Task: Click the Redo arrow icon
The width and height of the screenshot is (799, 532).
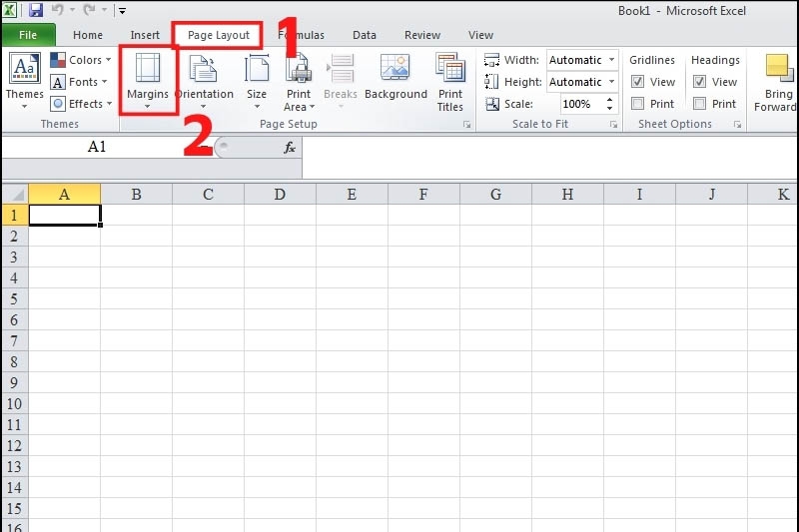Action: pyautogui.click(x=89, y=10)
